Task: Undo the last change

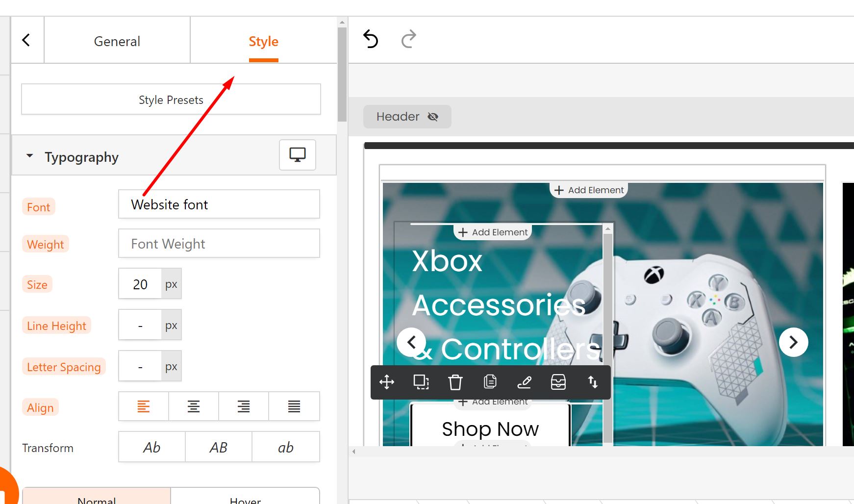Action: tap(371, 39)
